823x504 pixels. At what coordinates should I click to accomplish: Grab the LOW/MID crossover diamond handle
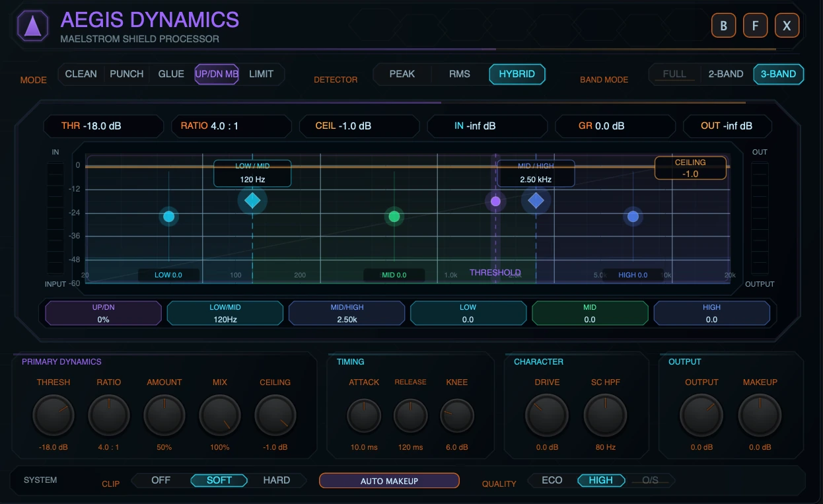pos(252,200)
